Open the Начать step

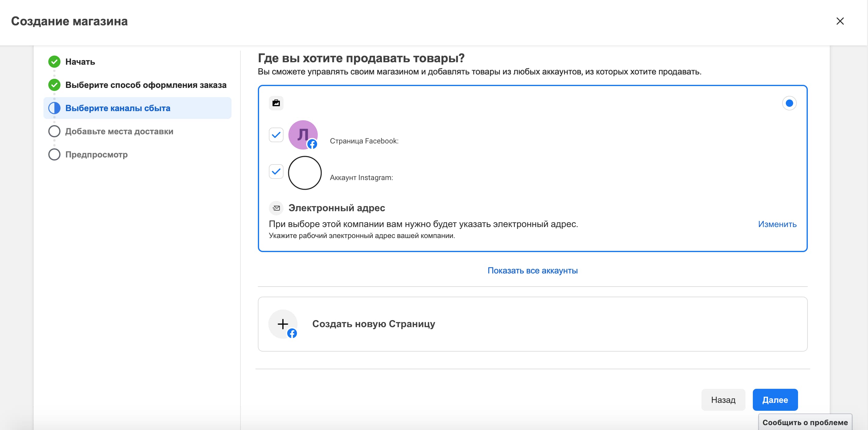[x=80, y=62]
